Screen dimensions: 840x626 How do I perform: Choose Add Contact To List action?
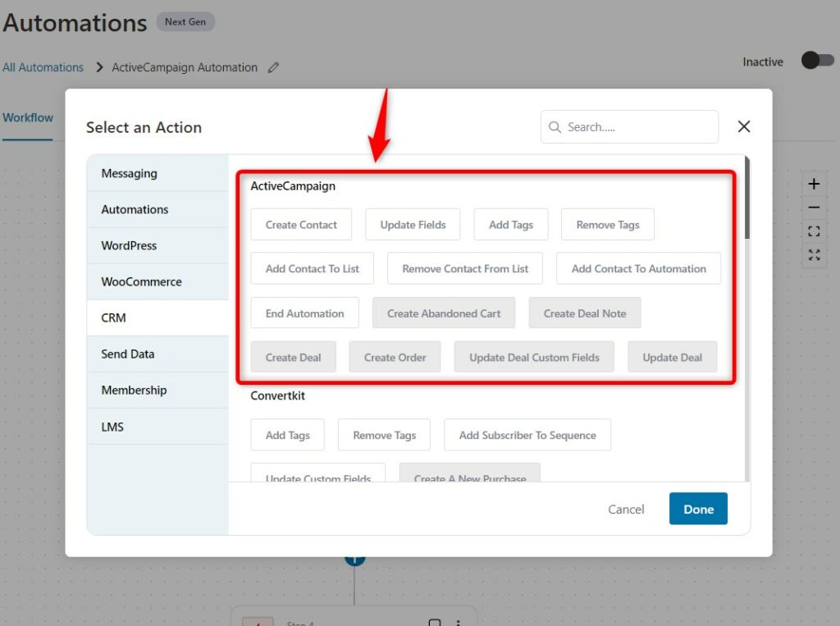[312, 268]
